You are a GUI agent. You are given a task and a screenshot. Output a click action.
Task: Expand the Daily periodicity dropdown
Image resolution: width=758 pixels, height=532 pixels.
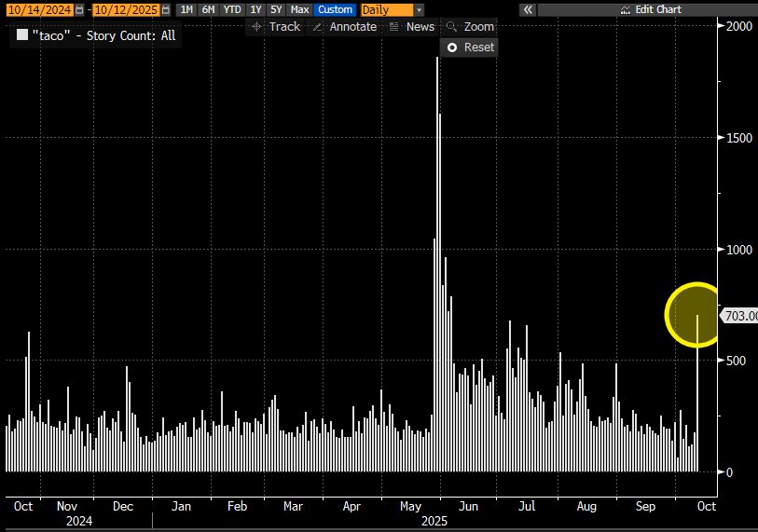(386, 9)
